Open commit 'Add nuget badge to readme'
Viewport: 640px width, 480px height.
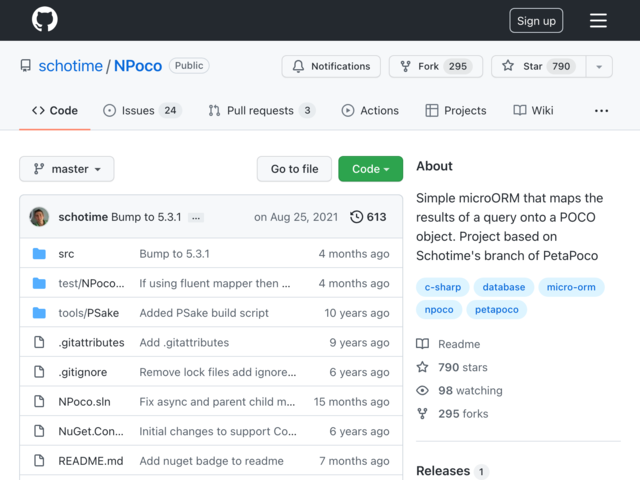click(211, 461)
